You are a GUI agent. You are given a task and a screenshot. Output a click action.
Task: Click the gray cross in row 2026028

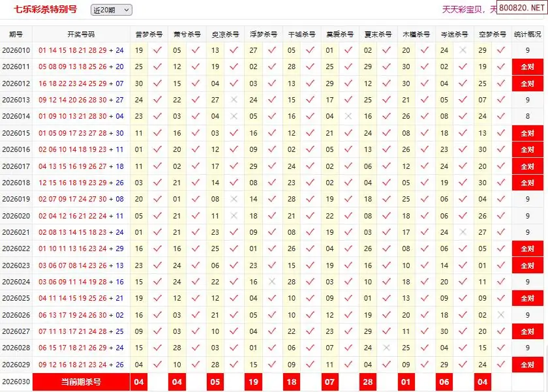[387, 348]
